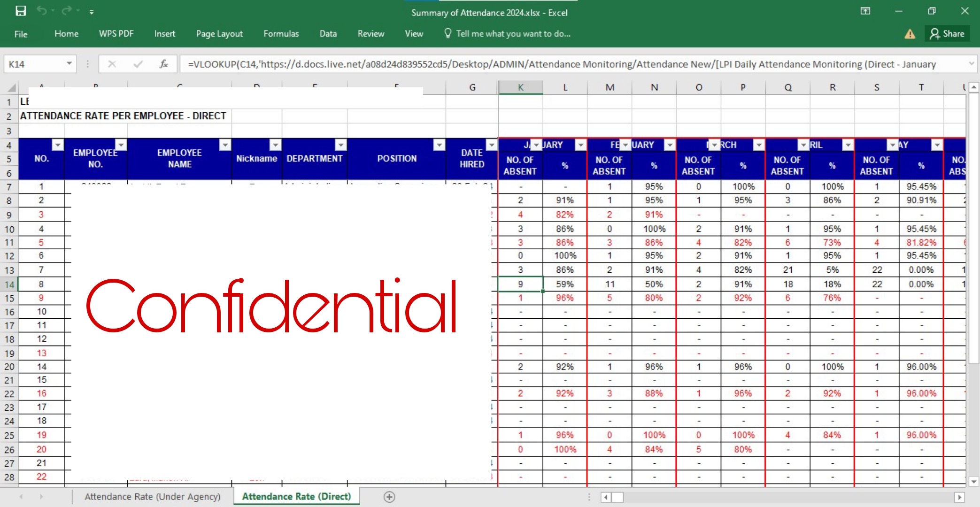Expand the Name Box dropdown arrow
This screenshot has width=980, height=507.
[x=69, y=63]
